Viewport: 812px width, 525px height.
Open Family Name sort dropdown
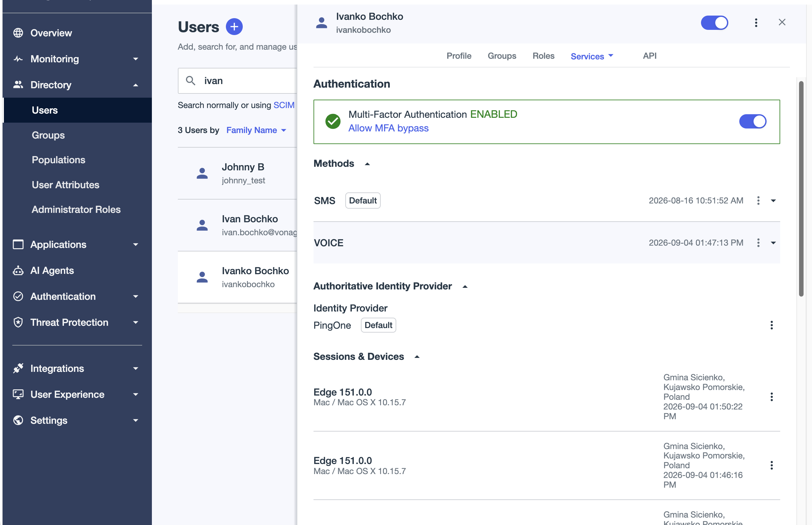256,130
